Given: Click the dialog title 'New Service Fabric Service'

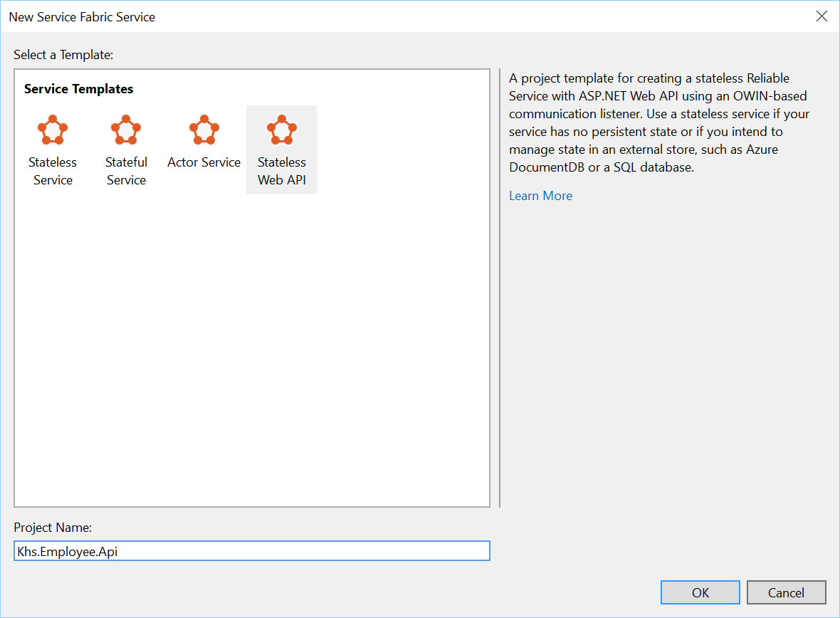Looking at the screenshot, I should pyautogui.click(x=82, y=17).
